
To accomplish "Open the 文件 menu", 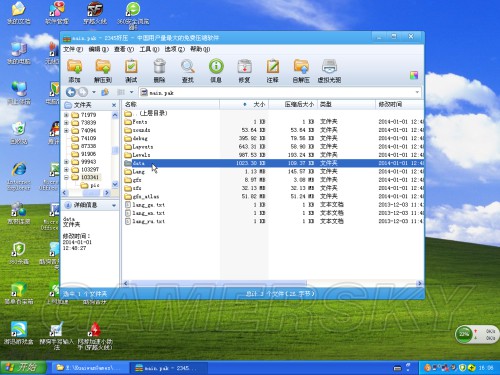I will (73, 49).
